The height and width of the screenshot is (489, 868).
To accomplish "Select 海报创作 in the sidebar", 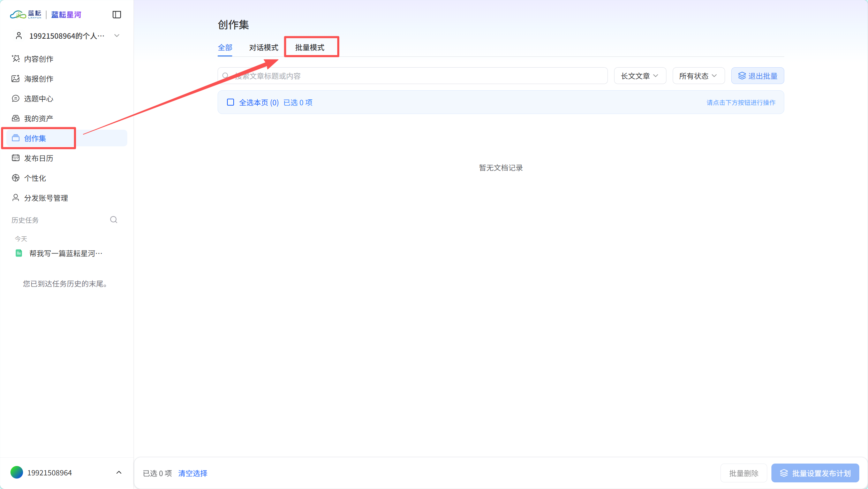I will click(38, 78).
